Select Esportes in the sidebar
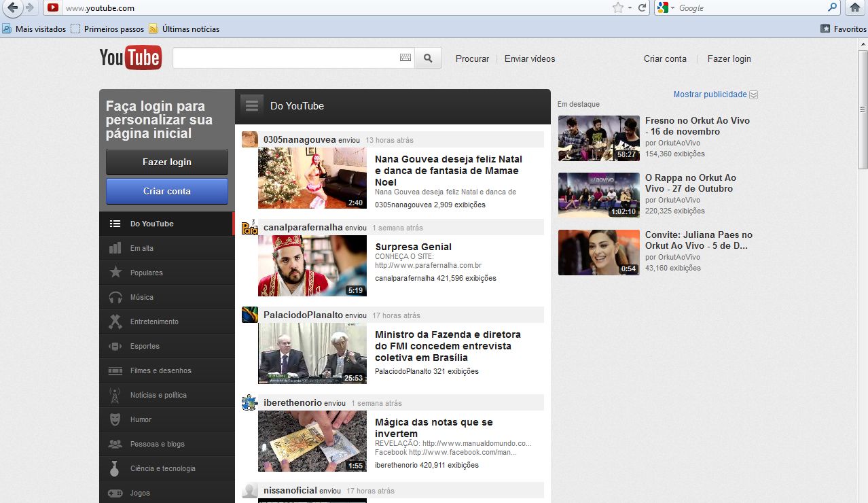Image resolution: width=868 pixels, height=503 pixels. pos(145,346)
